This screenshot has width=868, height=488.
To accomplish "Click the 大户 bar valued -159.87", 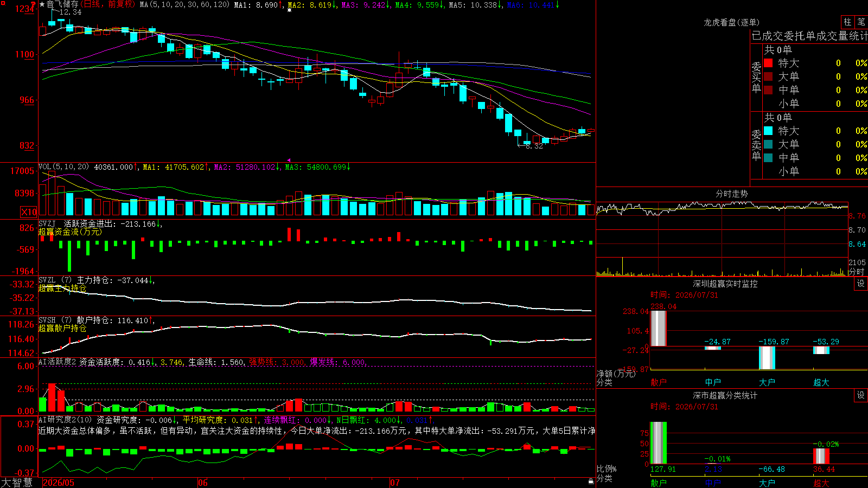I will tap(767, 358).
